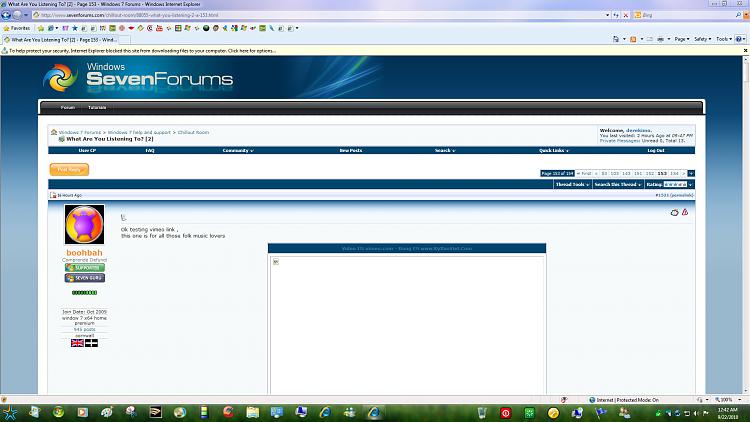Open User CP menu item
Viewport: 750px width, 422px height.
coord(87,151)
